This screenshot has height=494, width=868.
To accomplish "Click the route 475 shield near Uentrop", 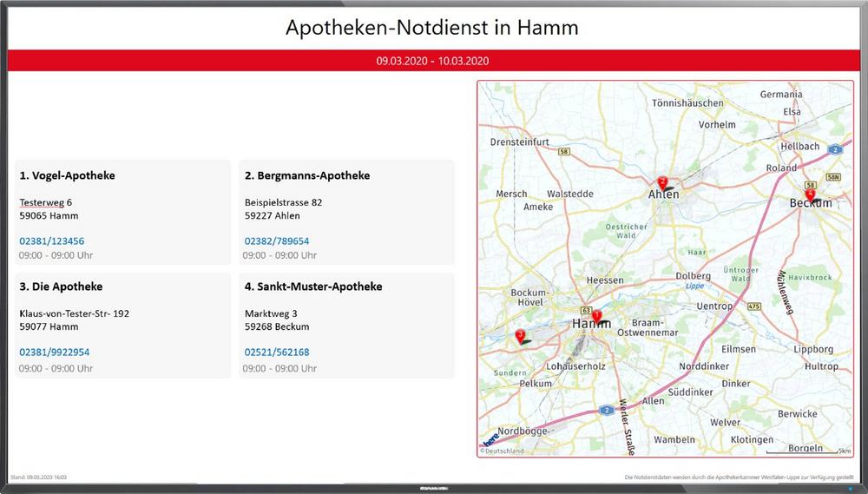I will pyautogui.click(x=753, y=306).
